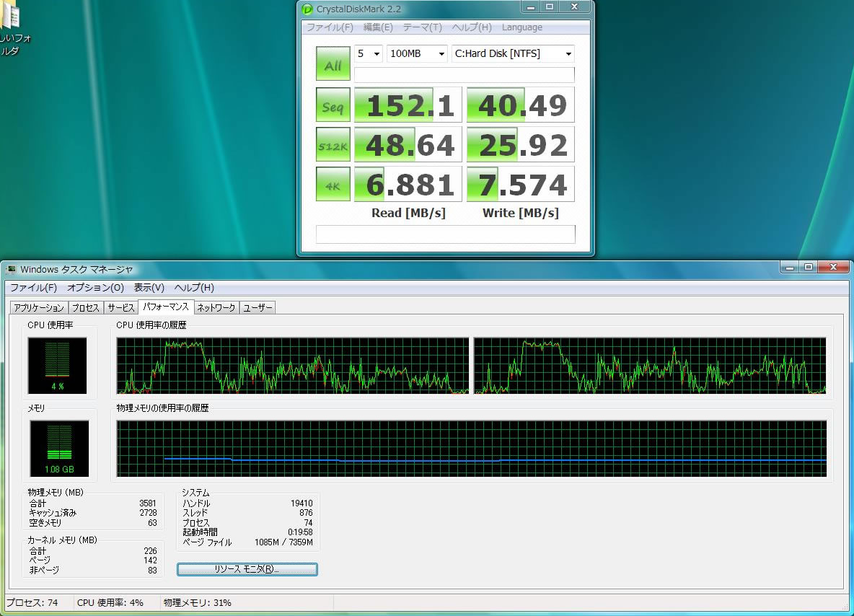This screenshot has width=854, height=616.
Task: Click the CrystalDiskMark title bar icon
Action: 307,9
